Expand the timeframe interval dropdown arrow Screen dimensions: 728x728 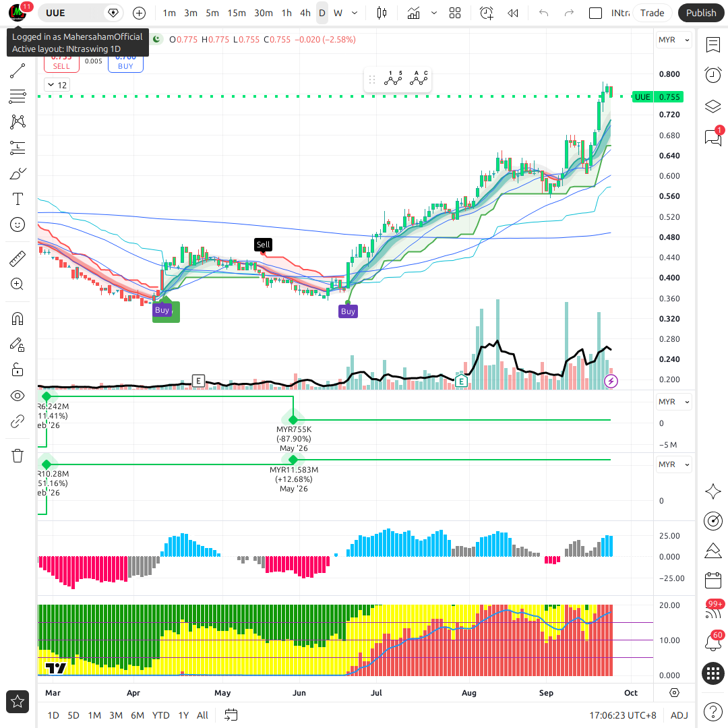click(355, 13)
